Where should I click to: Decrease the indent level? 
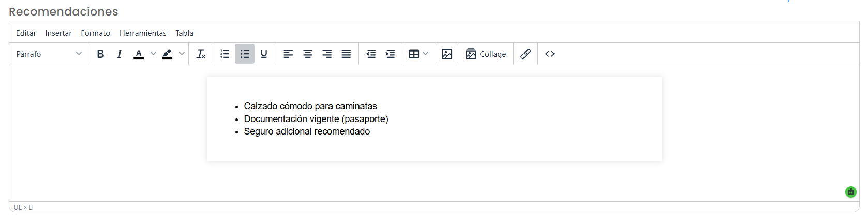(x=371, y=54)
